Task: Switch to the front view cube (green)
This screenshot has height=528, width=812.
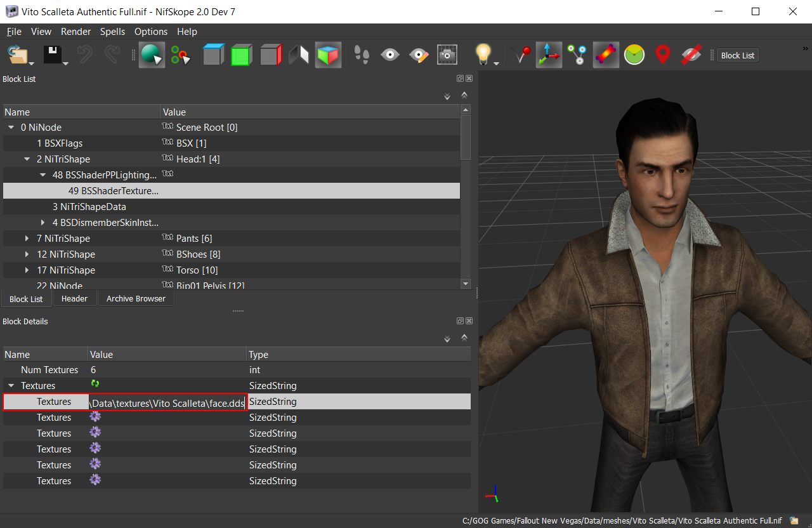Action: [242, 55]
